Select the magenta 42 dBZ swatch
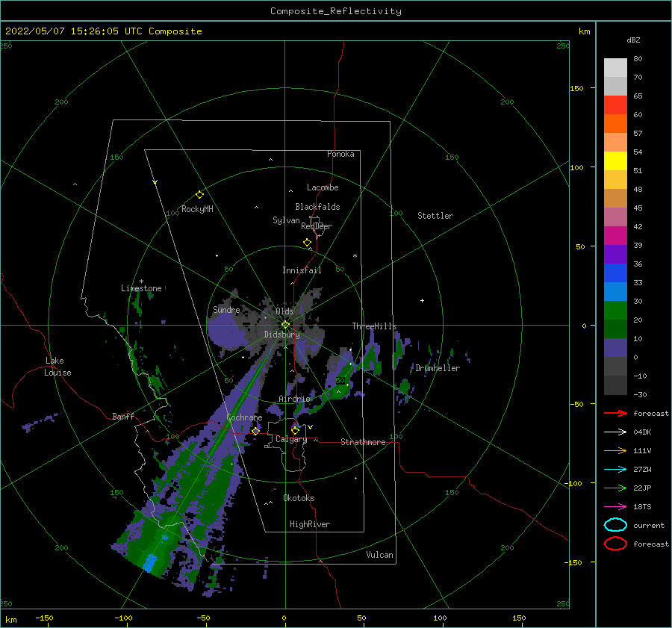Viewport: 672px width, 628px height. coord(615,235)
